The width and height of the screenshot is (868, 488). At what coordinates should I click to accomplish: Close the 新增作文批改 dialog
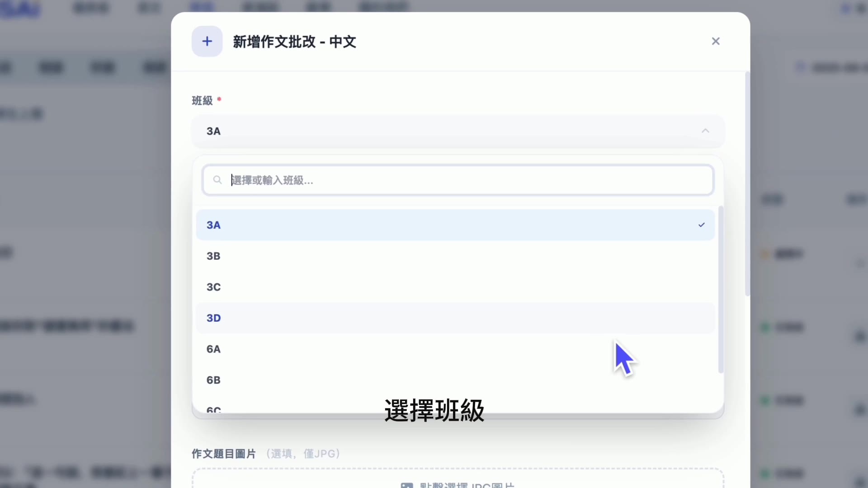(716, 41)
